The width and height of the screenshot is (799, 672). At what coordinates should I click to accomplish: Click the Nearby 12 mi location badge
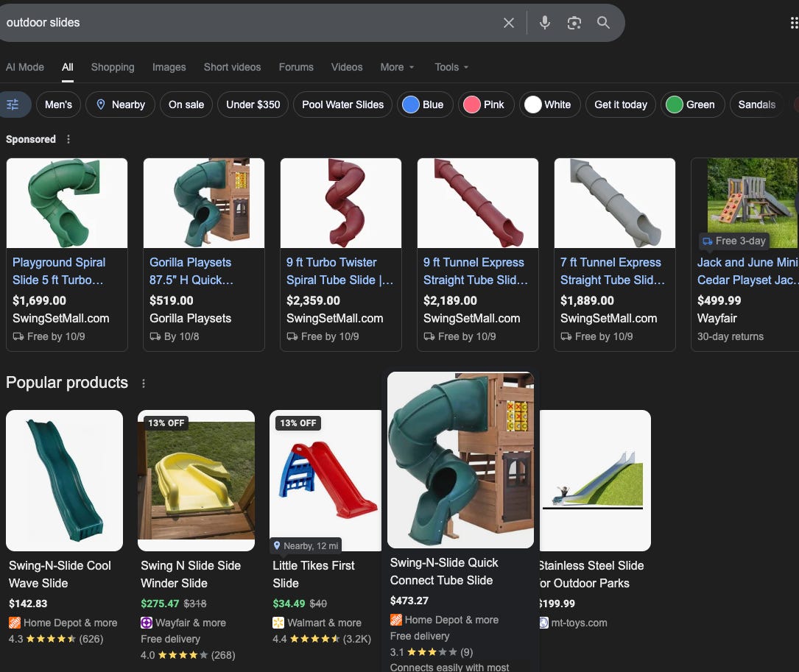pyautogui.click(x=306, y=545)
